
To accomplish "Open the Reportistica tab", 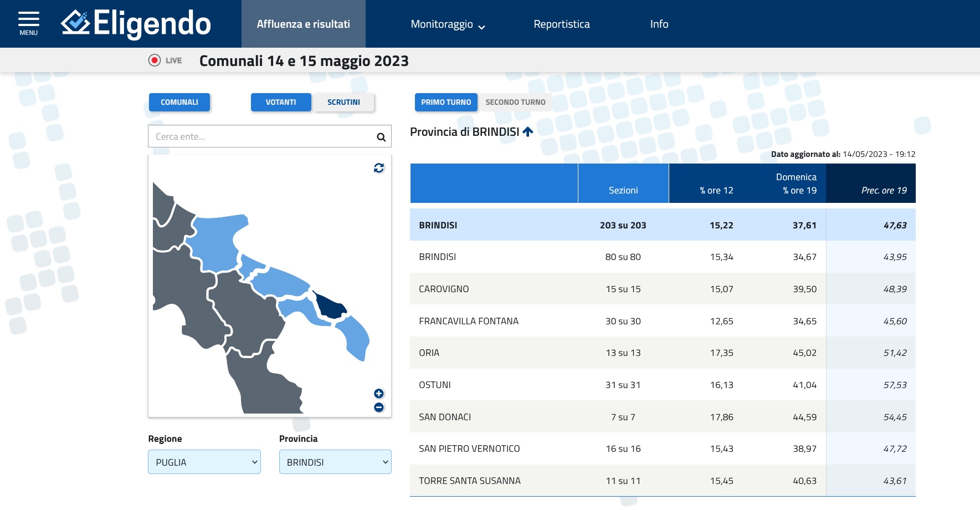I will pyautogui.click(x=561, y=24).
